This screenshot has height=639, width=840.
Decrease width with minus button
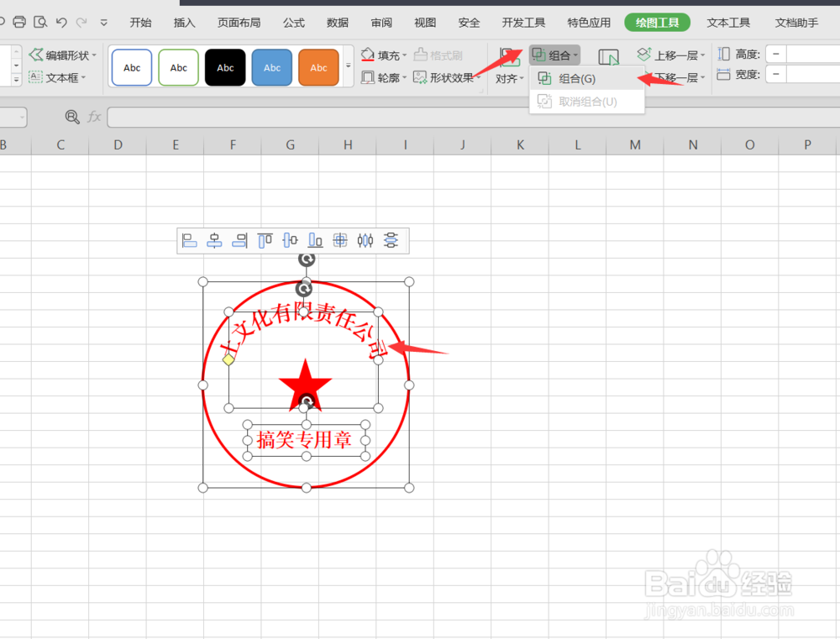pyautogui.click(x=775, y=75)
